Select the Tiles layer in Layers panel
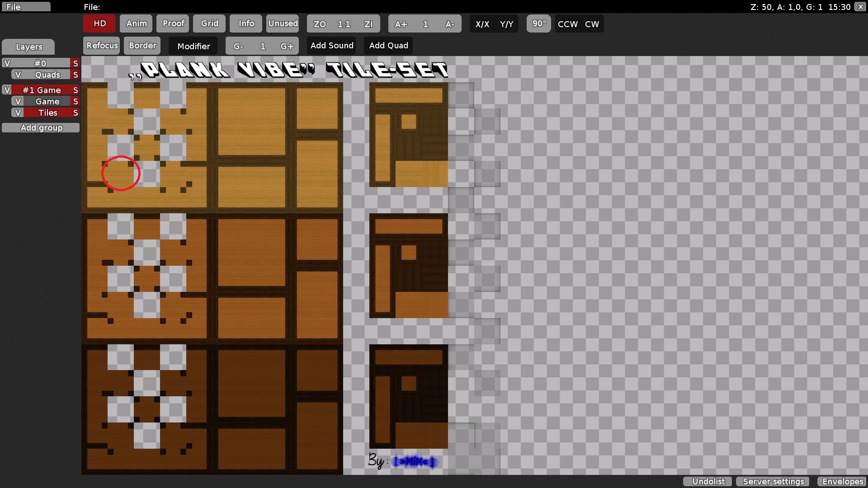 [47, 113]
